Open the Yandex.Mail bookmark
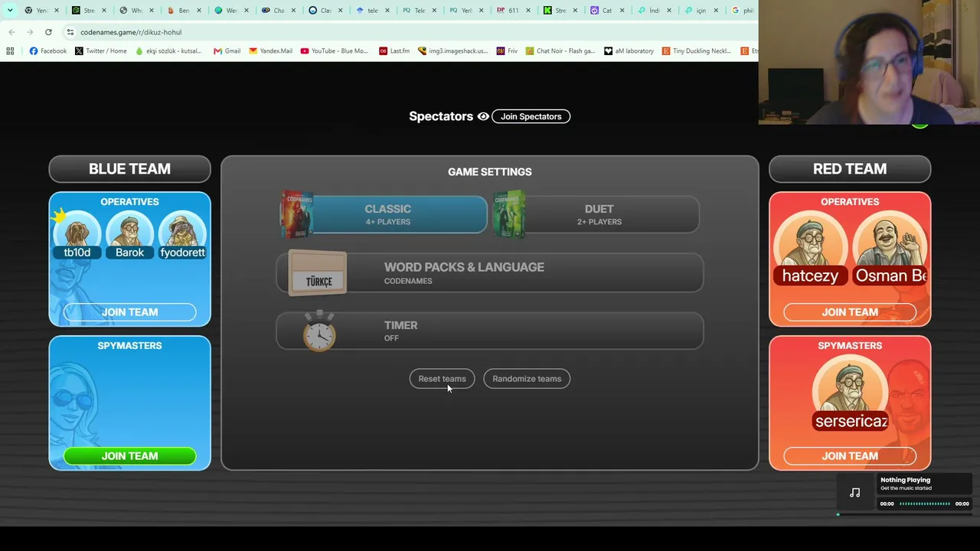The height and width of the screenshot is (551, 980). pyautogui.click(x=270, y=51)
